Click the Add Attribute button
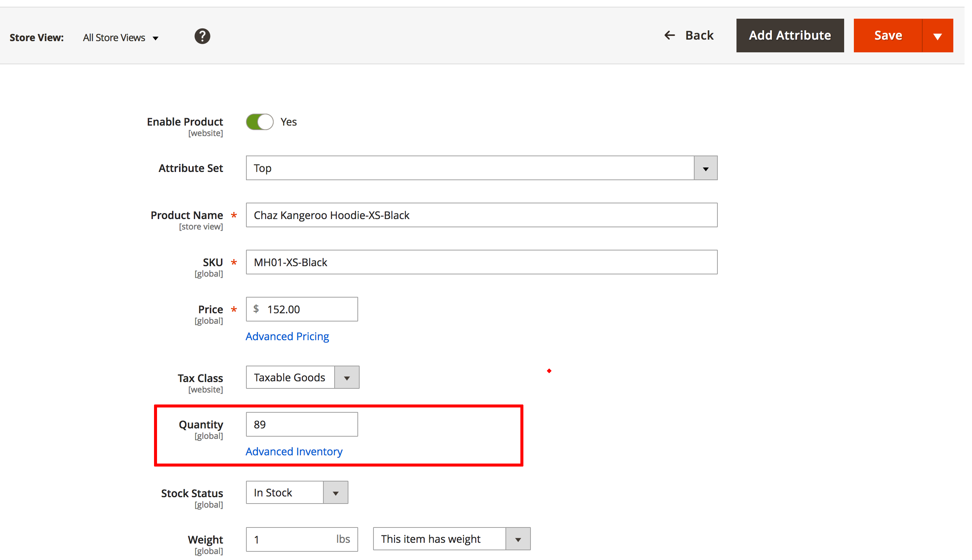The image size is (972, 560). 789,36
